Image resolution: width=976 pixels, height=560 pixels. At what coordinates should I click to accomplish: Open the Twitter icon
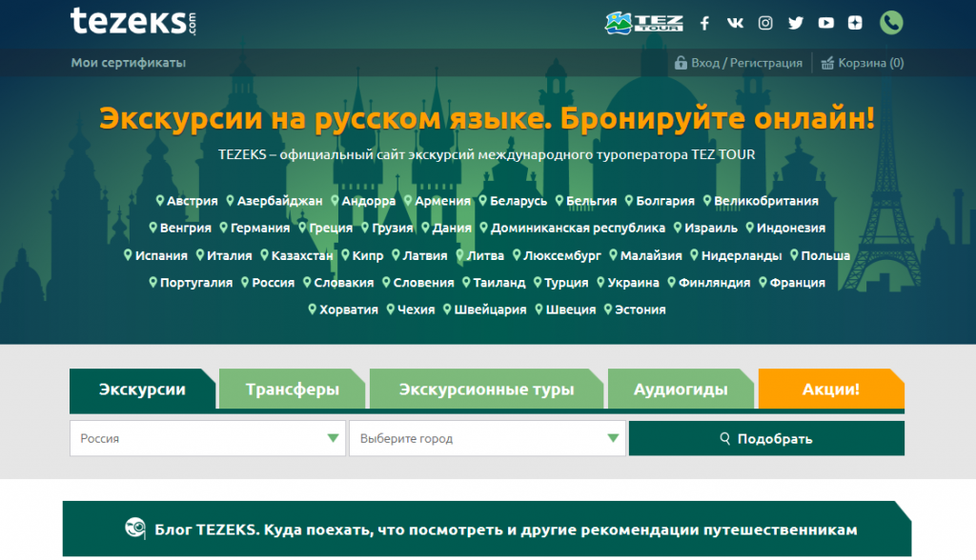click(796, 23)
